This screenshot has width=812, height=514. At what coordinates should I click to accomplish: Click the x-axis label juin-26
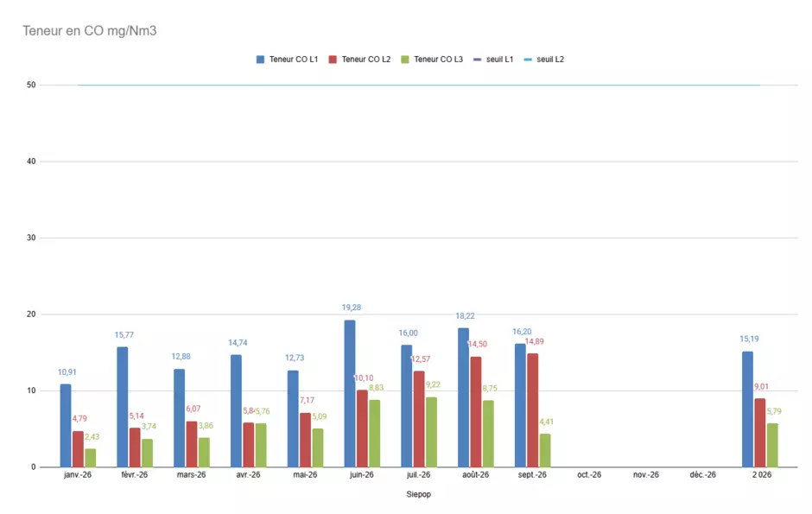[361, 474]
